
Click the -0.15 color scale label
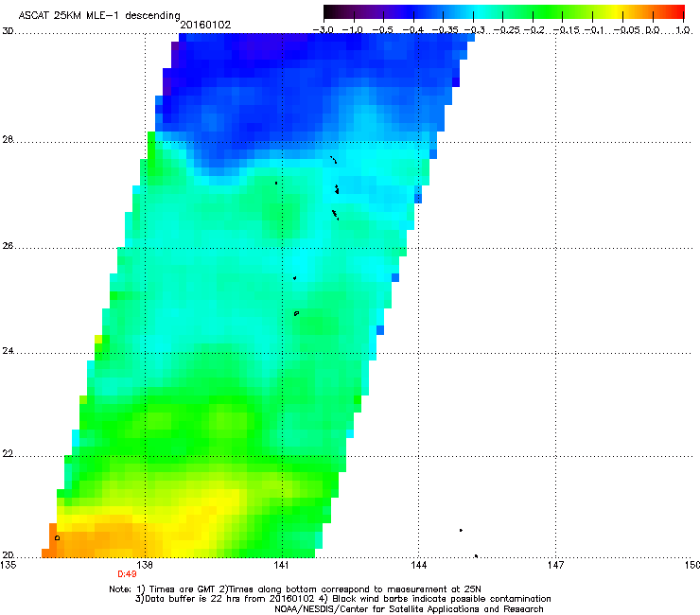coord(567,30)
